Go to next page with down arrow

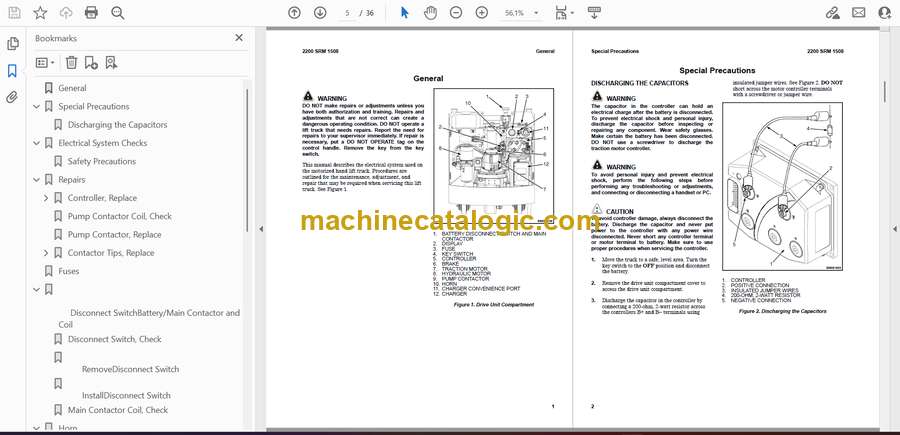coord(320,13)
